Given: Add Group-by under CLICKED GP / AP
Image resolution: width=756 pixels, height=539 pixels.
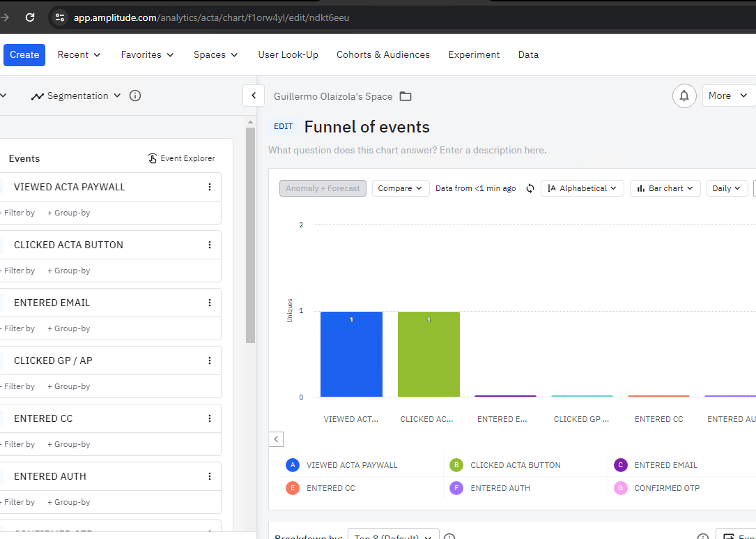Looking at the screenshot, I should [68, 386].
